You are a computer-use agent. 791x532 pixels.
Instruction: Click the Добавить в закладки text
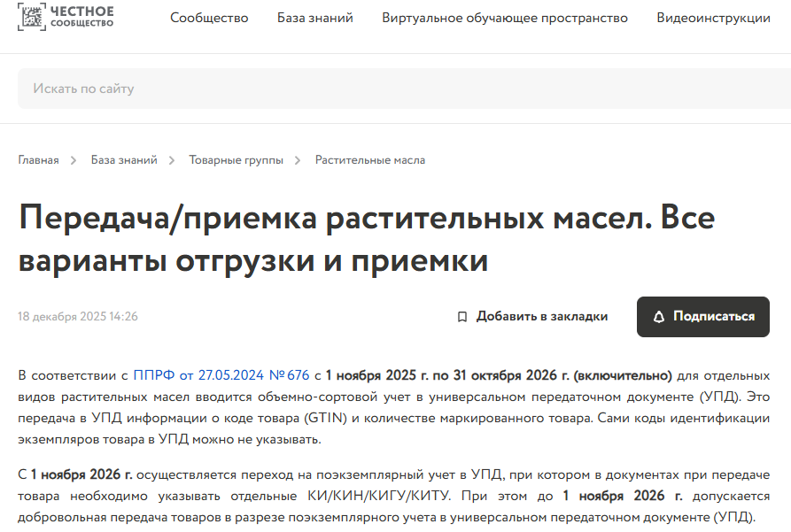click(x=541, y=317)
